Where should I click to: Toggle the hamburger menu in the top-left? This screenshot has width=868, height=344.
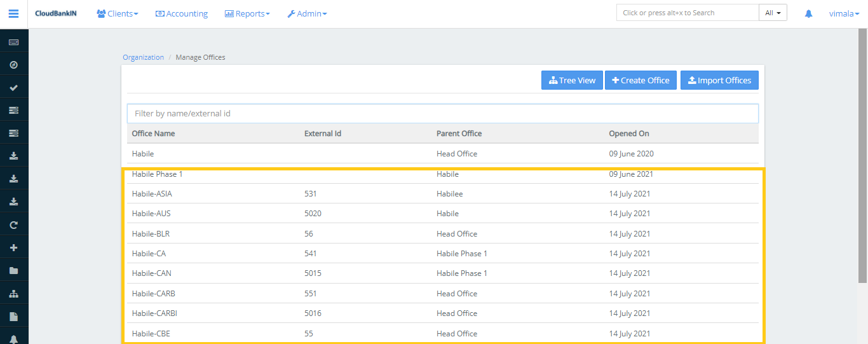pyautogui.click(x=13, y=13)
